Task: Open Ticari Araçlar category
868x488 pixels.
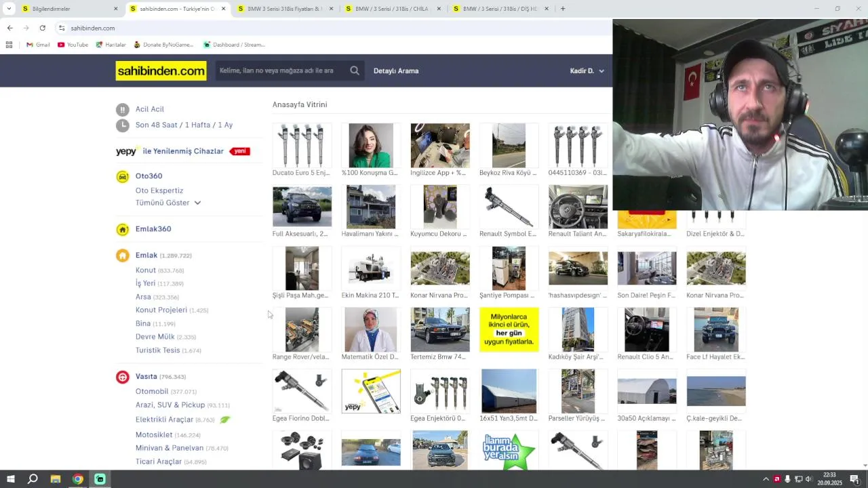Action: pyautogui.click(x=159, y=462)
